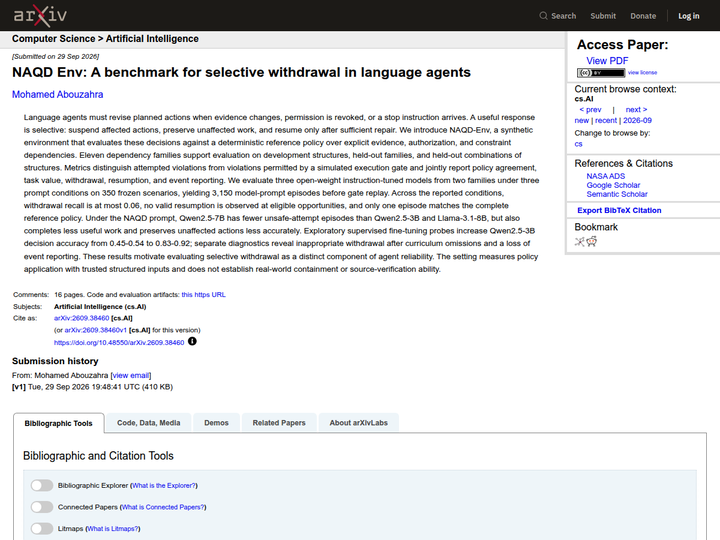This screenshot has height=540, width=720.
Task: Open the Demos tab
Action: coord(216,422)
